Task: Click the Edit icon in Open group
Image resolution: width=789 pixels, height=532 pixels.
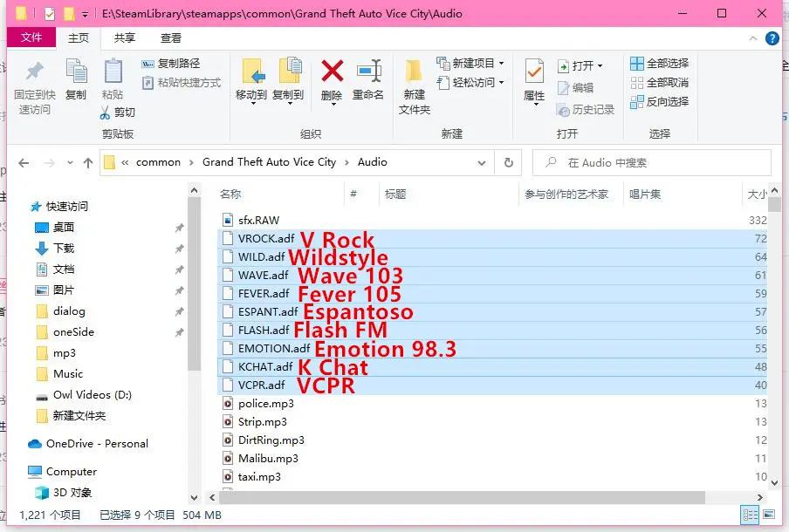Action: [563, 88]
